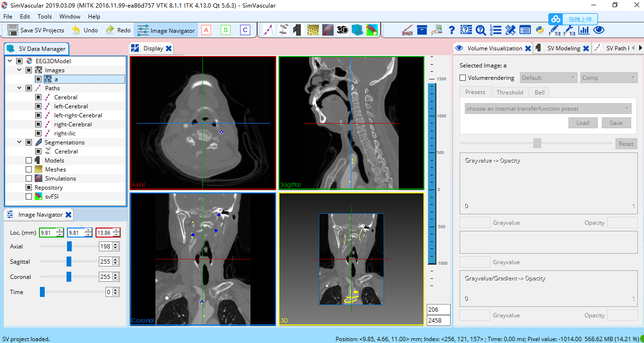Toggle the Image Navigator toolbar button
This screenshot has width=644, height=343.
166,30
